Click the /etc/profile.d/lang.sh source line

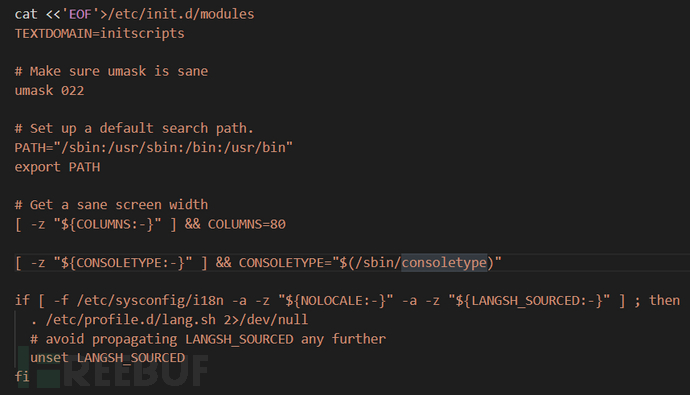(x=169, y=320)
